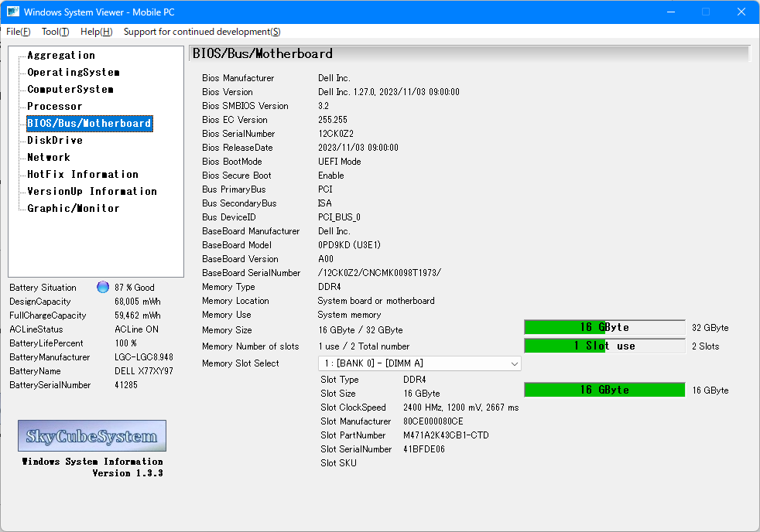The height and width of the screenshot is (532, 760).
Task: Go to ComputerSystem in the tree
Action: click(x=70, y=90)
